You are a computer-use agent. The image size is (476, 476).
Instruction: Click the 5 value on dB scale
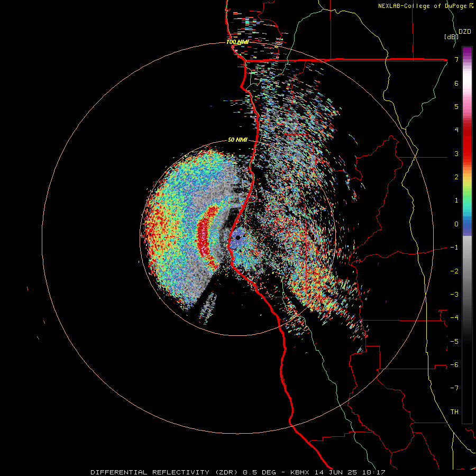click(x=456, y=106)
